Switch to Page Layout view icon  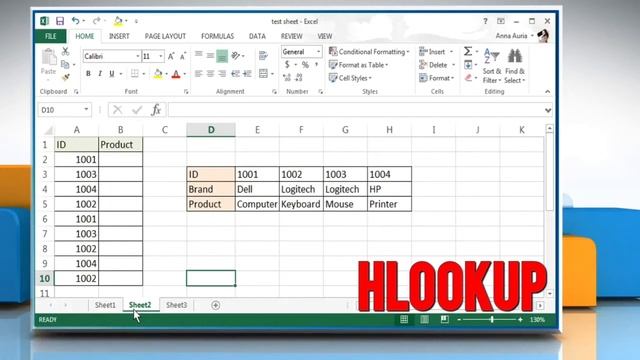[424, 320]
